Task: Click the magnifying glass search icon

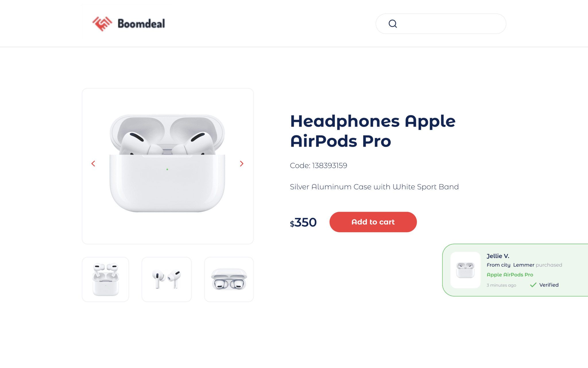Action: tap(393, 24)
